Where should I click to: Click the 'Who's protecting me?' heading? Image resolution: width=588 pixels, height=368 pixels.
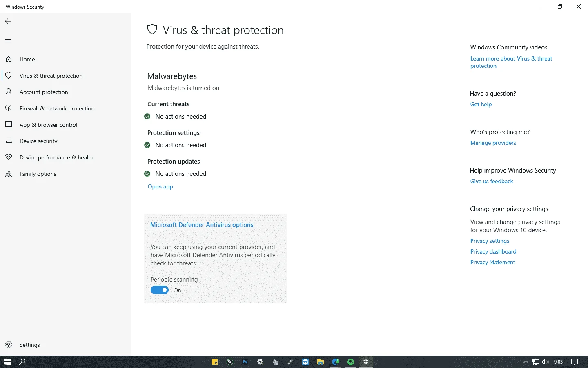[500, 132]
